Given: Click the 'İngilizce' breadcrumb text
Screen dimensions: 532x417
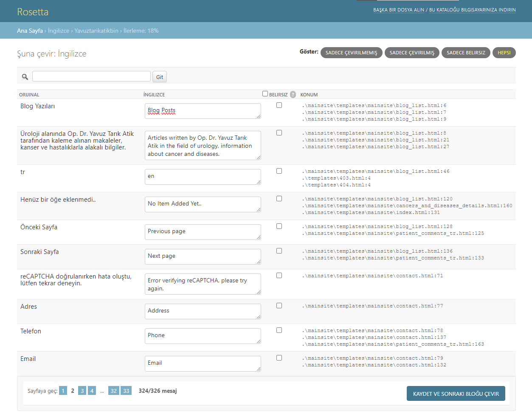Looking at the screenshot, I should 59,31.
